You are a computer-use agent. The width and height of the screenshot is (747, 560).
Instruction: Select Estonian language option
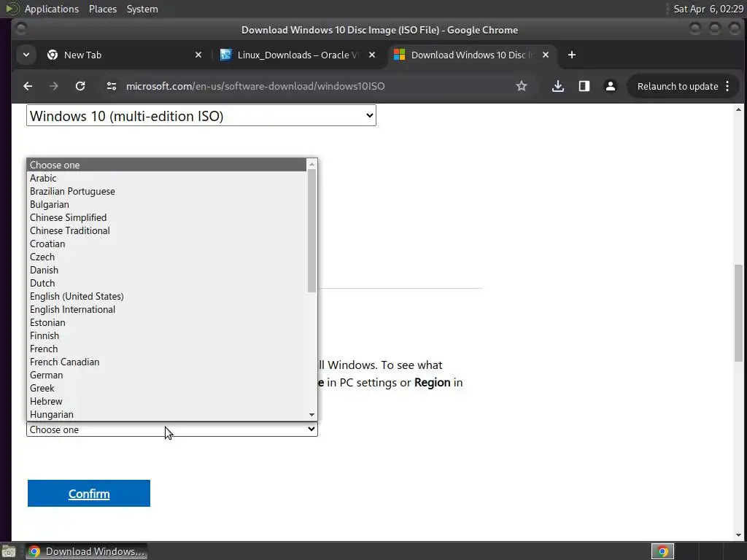pyautogui.click(x=166, y=323)
